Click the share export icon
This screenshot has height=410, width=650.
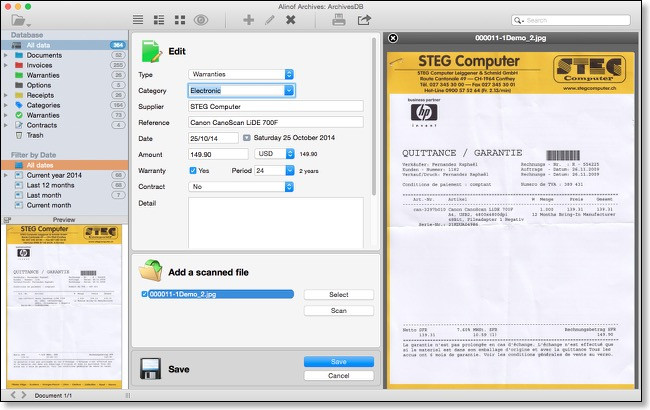pos(364,19)
